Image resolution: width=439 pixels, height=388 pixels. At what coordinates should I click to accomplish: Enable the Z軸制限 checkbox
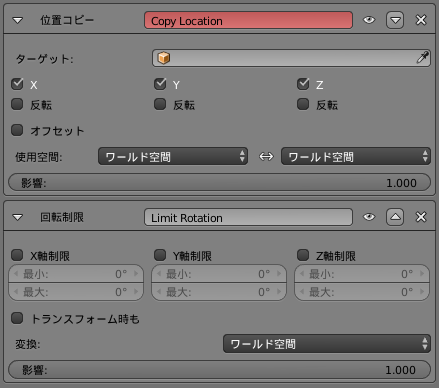pyautogui.click(x=303, y=255)
